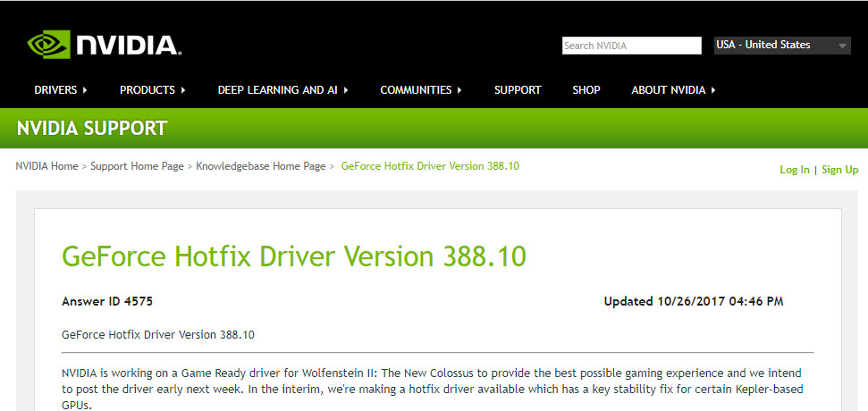Viewport: 868px width, 411px height.
Task: Click the Sign Up link
Action: 839,170
